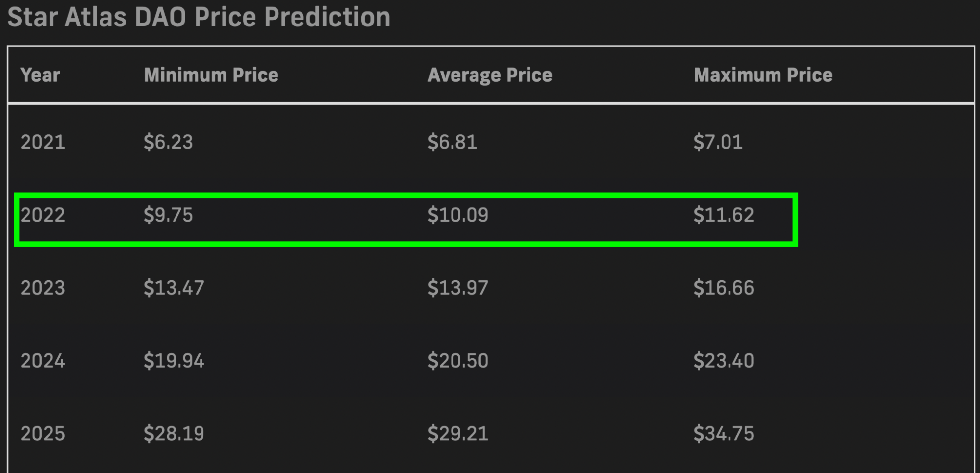This screenshot has width=980, height=473.
Task: Click the $23.40 maximum price value
Action: pos(724,361)
